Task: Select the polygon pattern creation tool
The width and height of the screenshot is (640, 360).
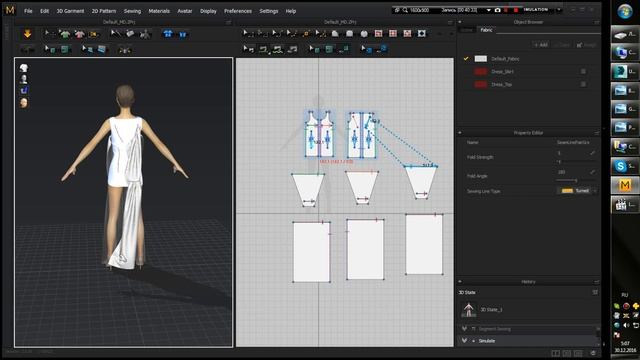Action: (x=335, y=34)
